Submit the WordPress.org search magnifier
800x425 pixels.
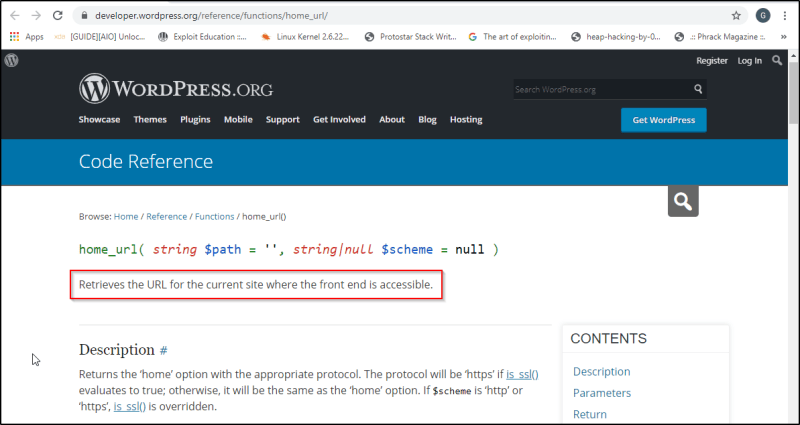pyautogui.click(x=698, y=89)
